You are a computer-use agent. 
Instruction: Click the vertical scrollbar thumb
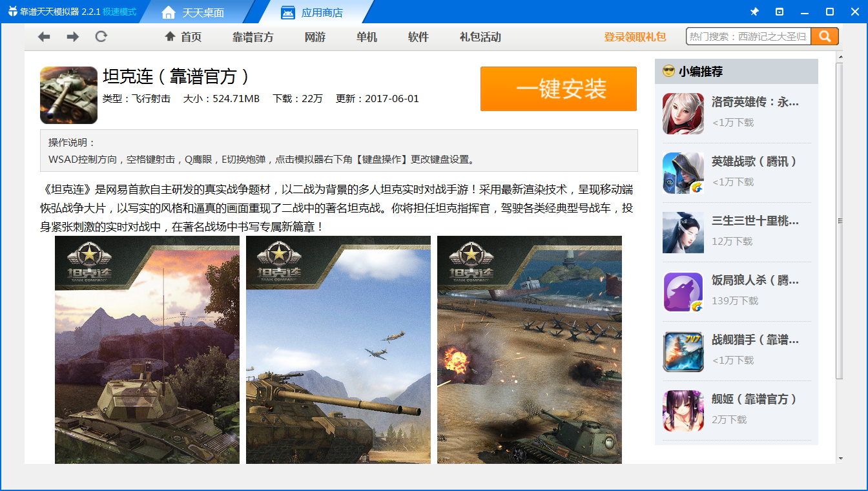pyautogui.click(x=840, y=221)
